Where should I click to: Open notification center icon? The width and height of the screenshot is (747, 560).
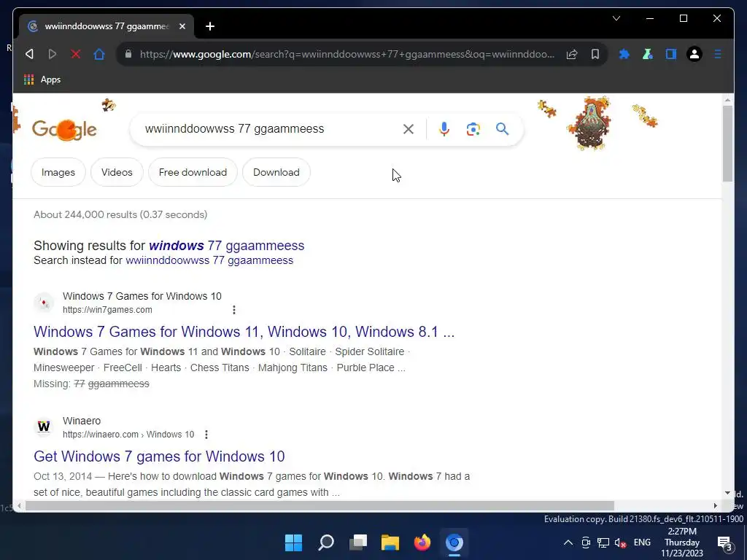[x=724, y=542]
